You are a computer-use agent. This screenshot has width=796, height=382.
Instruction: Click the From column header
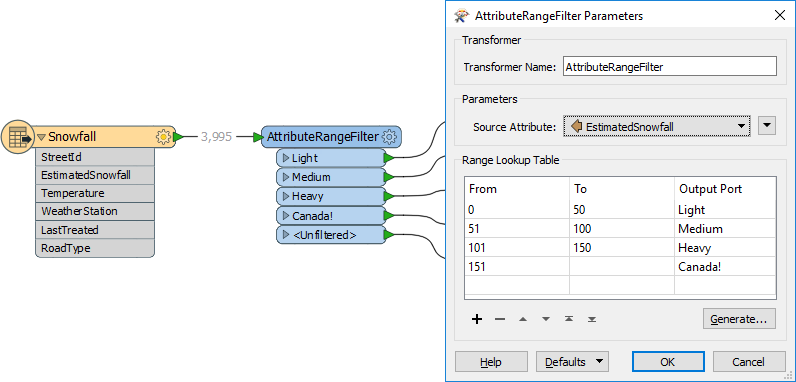517,189
